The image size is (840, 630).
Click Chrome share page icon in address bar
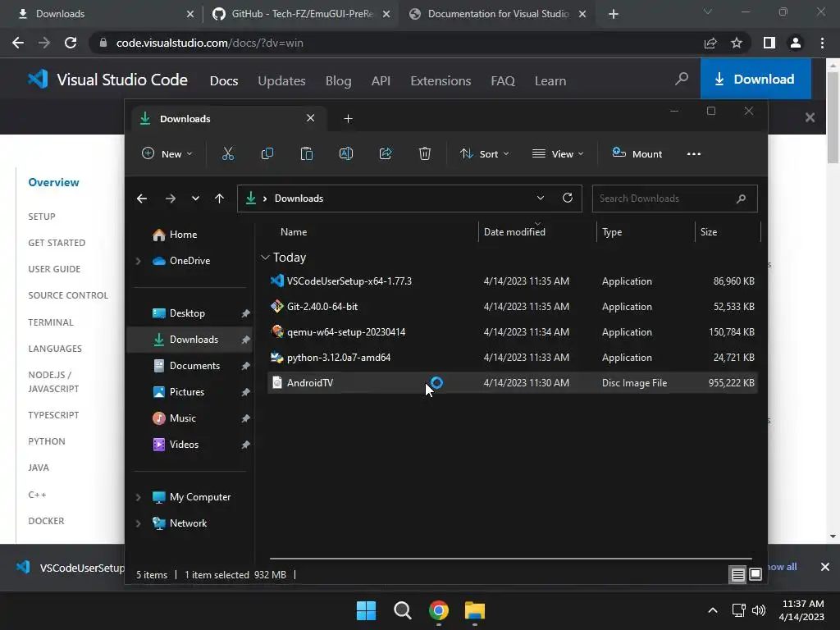710,43
